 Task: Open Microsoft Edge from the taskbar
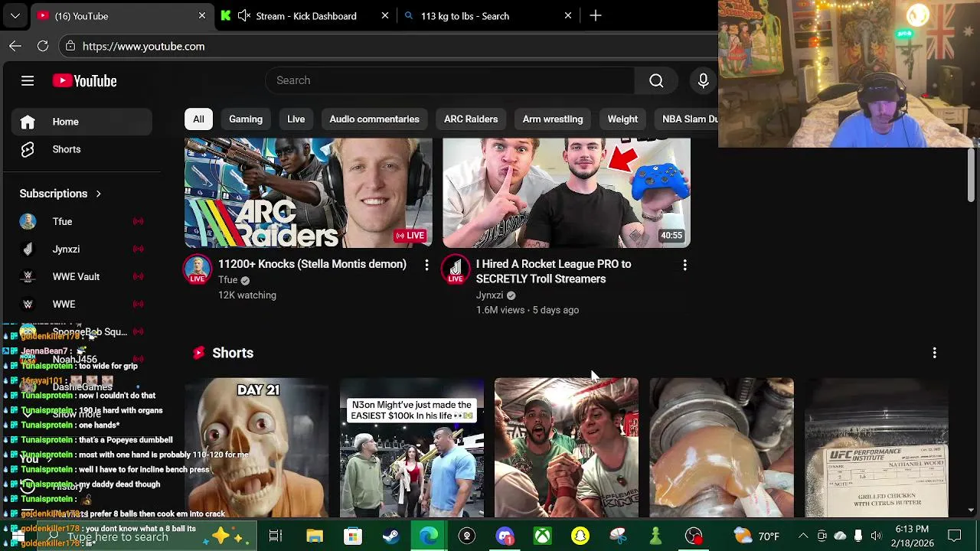pos(428,536)
